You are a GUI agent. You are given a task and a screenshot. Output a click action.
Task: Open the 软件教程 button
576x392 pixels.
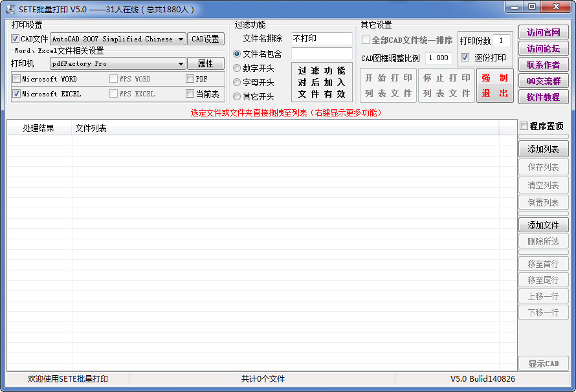pos(543,97)
